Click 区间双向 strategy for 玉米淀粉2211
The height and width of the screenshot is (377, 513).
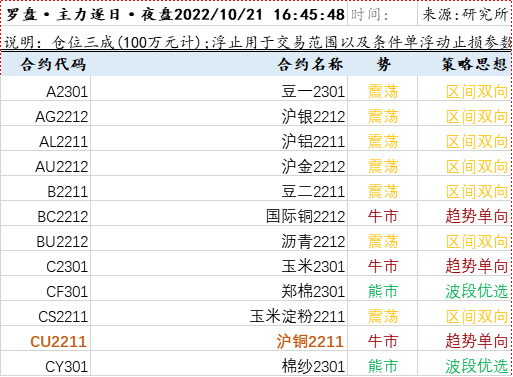[477, 316]
